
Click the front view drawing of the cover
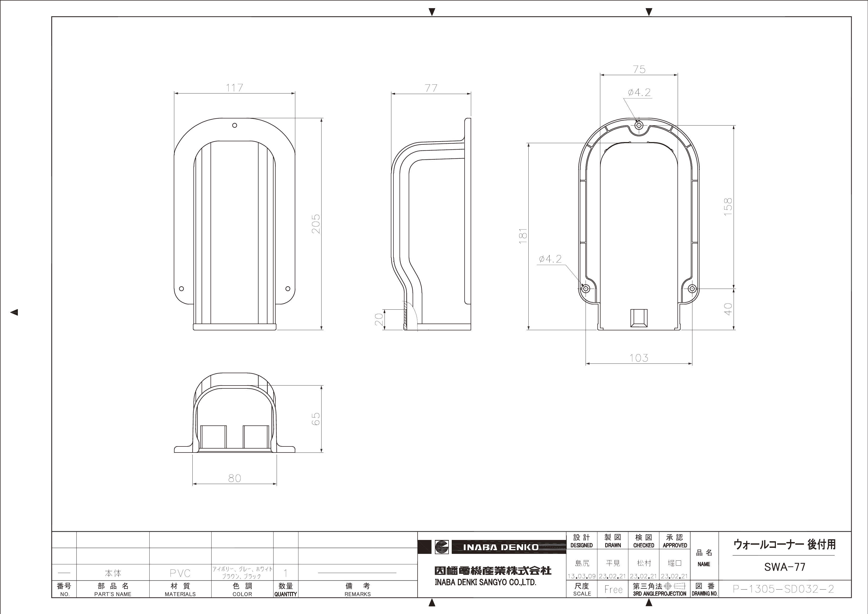(234, 224)
